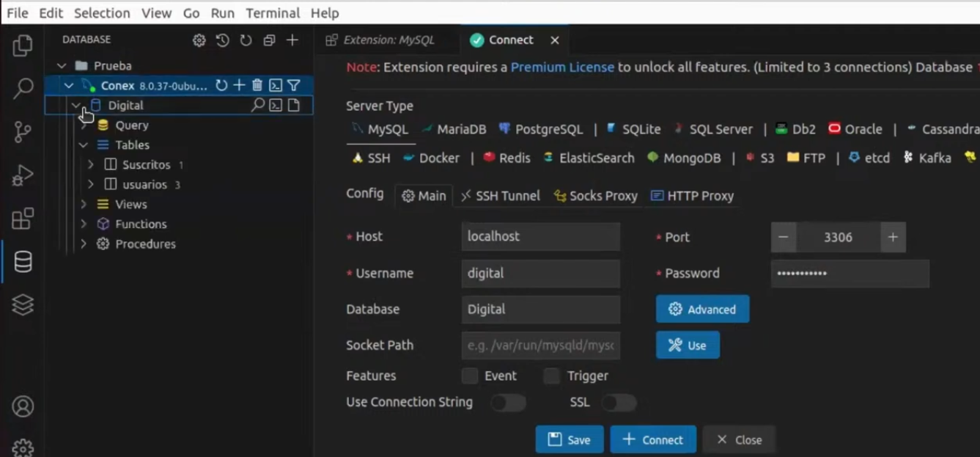Switch to the SSH Tunnel config tab
Viewport: 980px width, 457px height.
click(501, 196)
